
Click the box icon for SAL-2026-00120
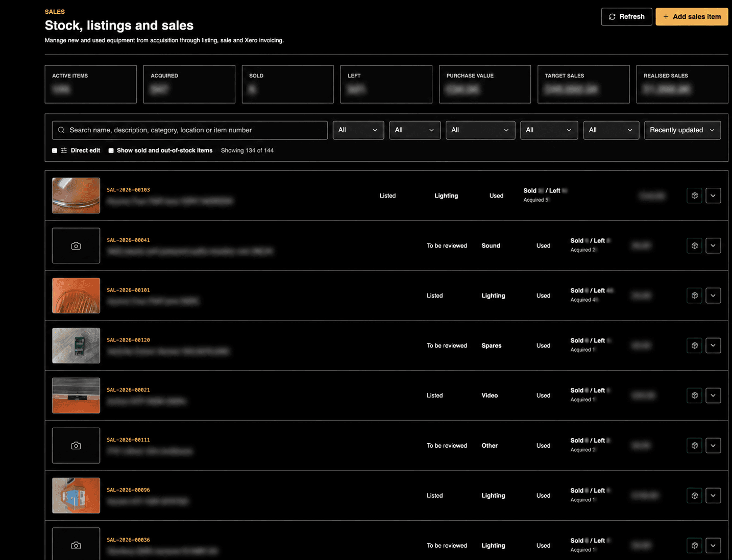(694, 346)
